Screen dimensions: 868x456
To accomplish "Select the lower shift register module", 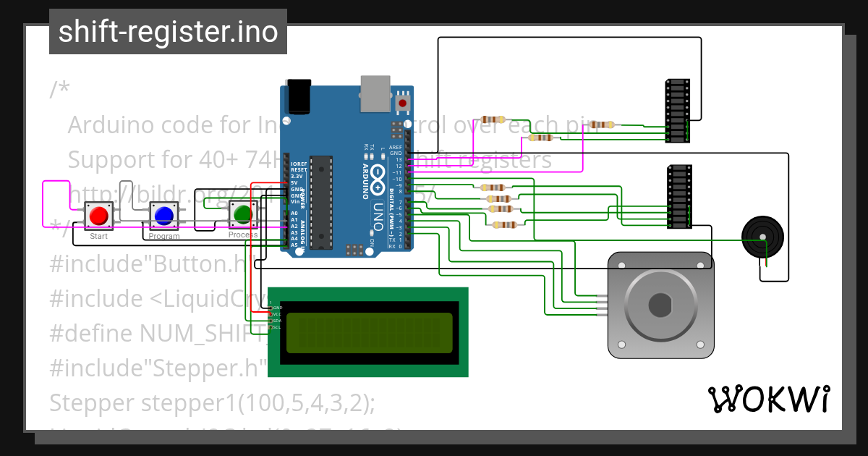I will click(678, 197).
